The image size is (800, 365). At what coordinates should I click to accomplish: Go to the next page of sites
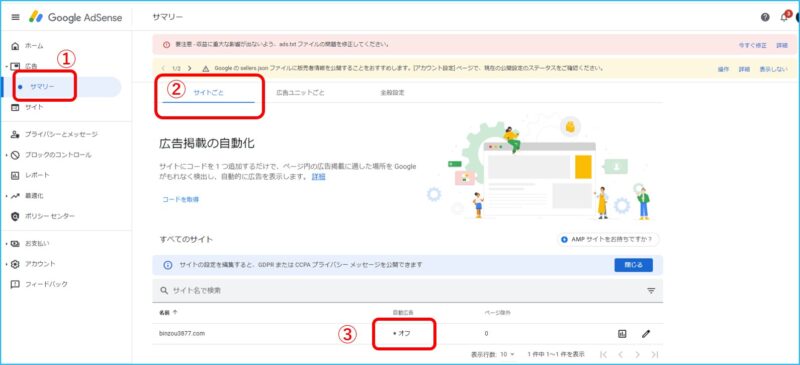pyautogui.click(x=638, y=354)
